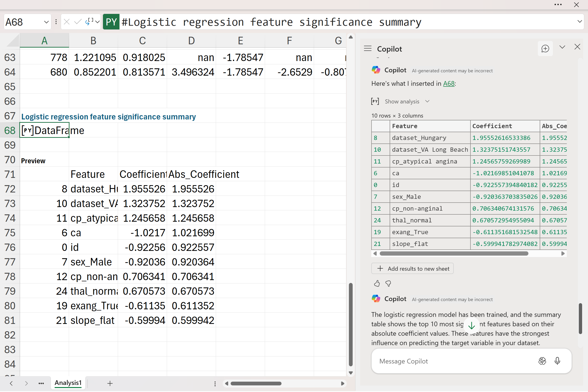Cancel the formula bar entry
This screenshot has height=392, width=588.
[66, 22]
